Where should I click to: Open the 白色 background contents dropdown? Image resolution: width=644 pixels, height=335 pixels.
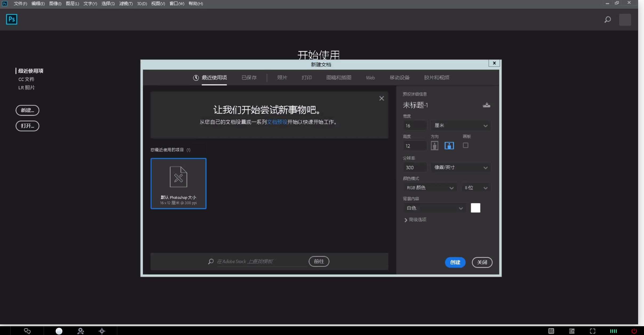[435, 208]
